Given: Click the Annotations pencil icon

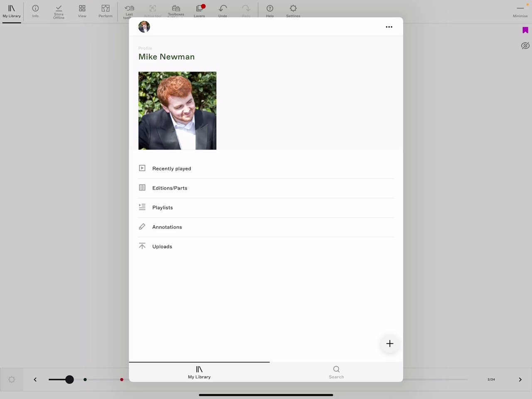Looking at the screenshot, I should [x=142, y=227].
